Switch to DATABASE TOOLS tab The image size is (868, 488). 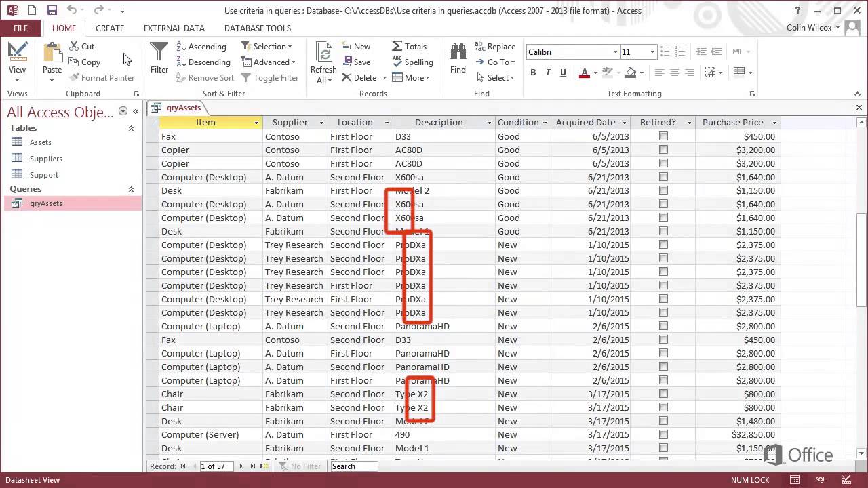coord(258,28)
